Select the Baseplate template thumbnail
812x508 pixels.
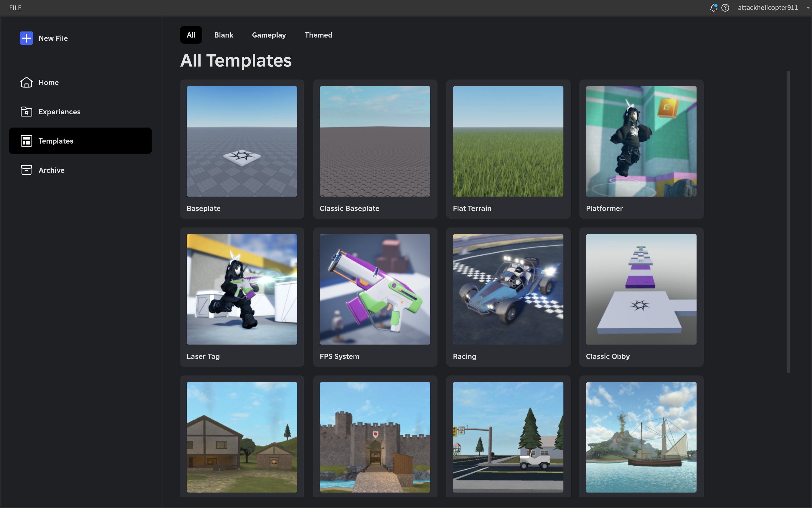(x=242, y=141)
